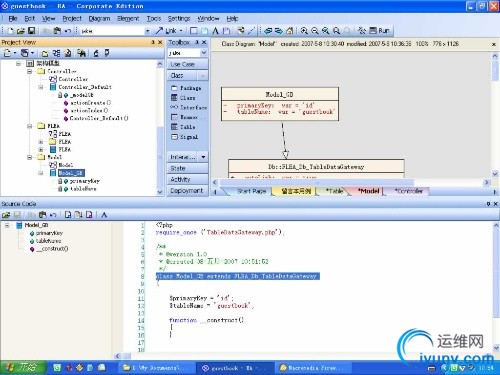
Task: Switch to the *Table diagram tab
Action: pos(334,191)
